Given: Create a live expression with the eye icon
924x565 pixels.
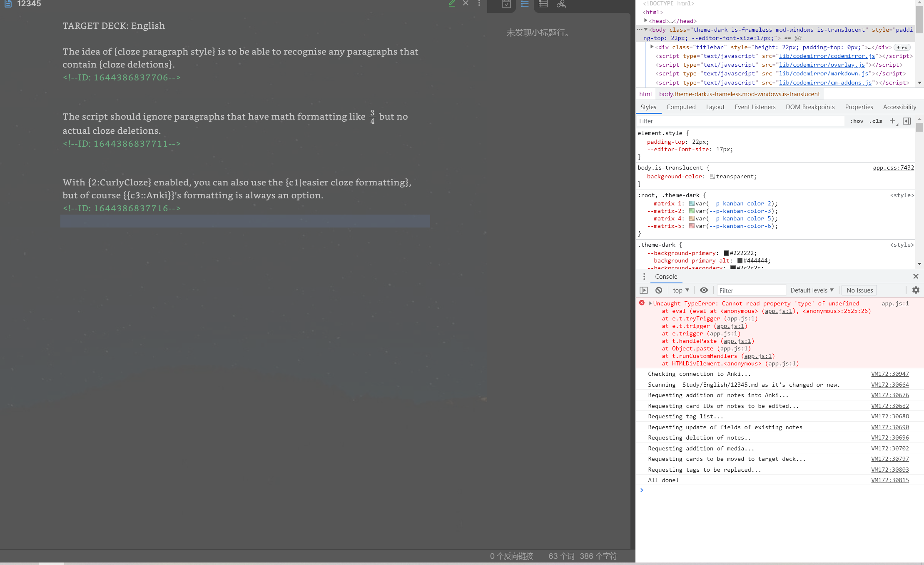Looking at the screenshot, I should click(704, 290).
